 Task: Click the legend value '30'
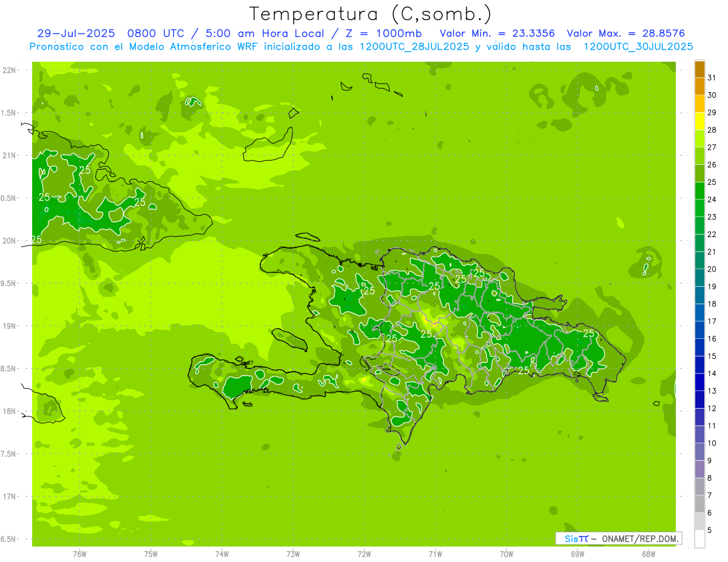(712, 95)
